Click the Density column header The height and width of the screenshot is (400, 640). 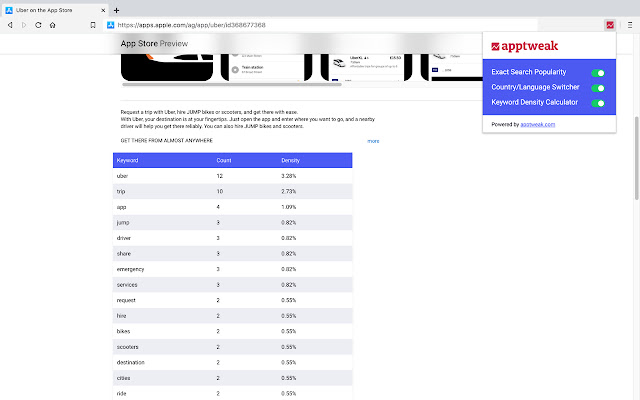[290, 160]
